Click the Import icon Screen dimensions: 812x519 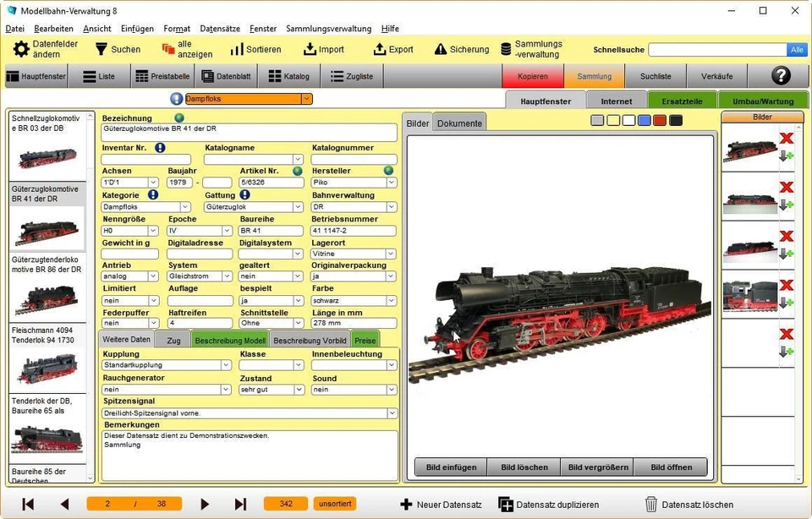(309, 49)
